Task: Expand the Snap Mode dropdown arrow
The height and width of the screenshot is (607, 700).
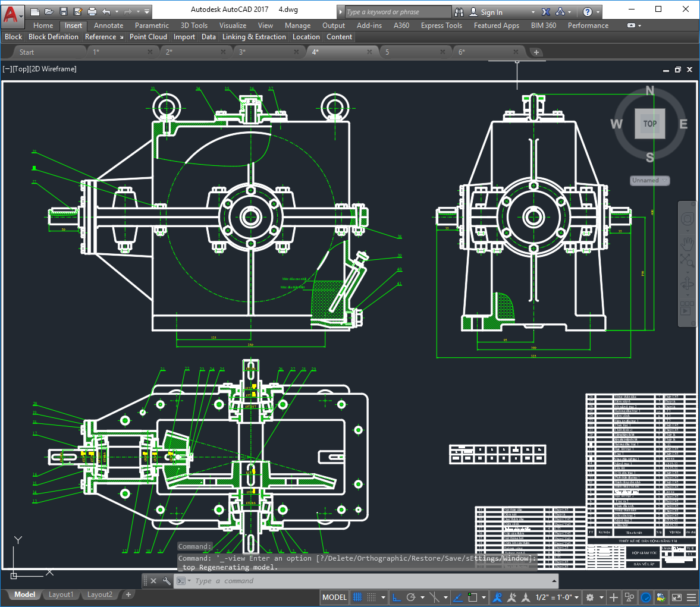Action: point(383,597)
